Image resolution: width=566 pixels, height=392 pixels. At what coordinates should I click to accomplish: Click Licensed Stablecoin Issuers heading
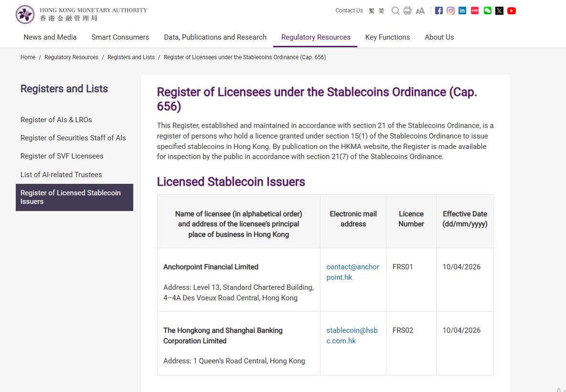click(231, 181)
